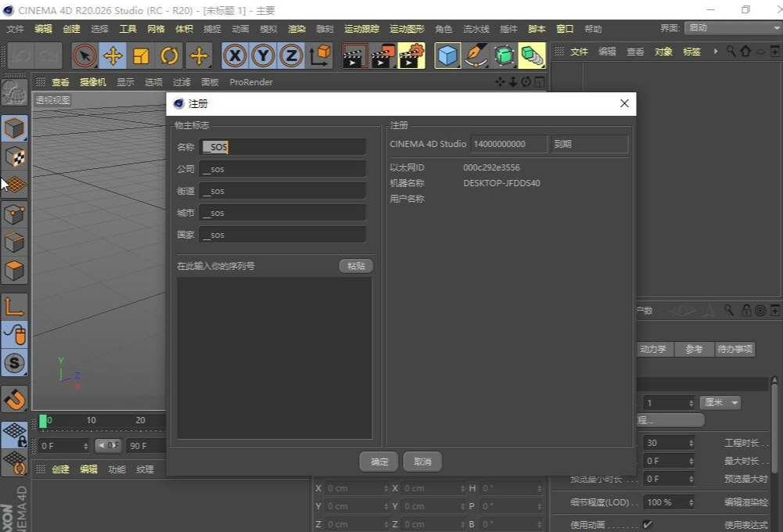The image size is (783, 532).
Task: Open the 界面 layout dropdown
Action: [732, 28]
